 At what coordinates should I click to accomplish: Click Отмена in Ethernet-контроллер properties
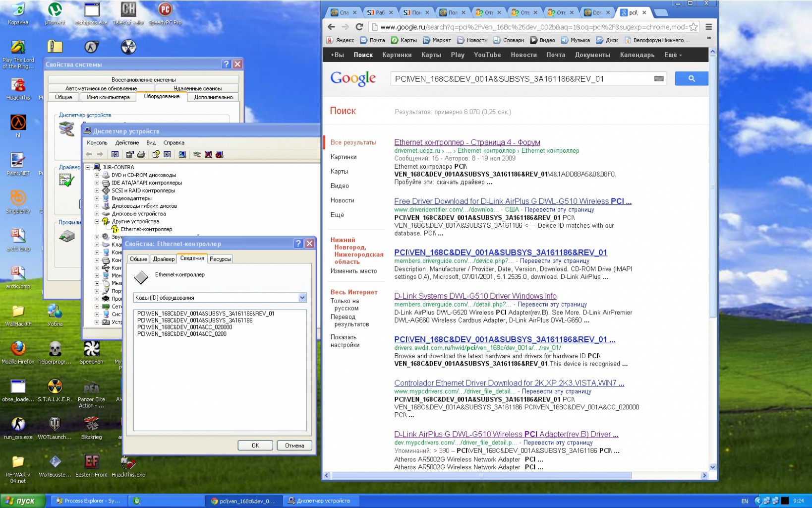click(294, 445)
